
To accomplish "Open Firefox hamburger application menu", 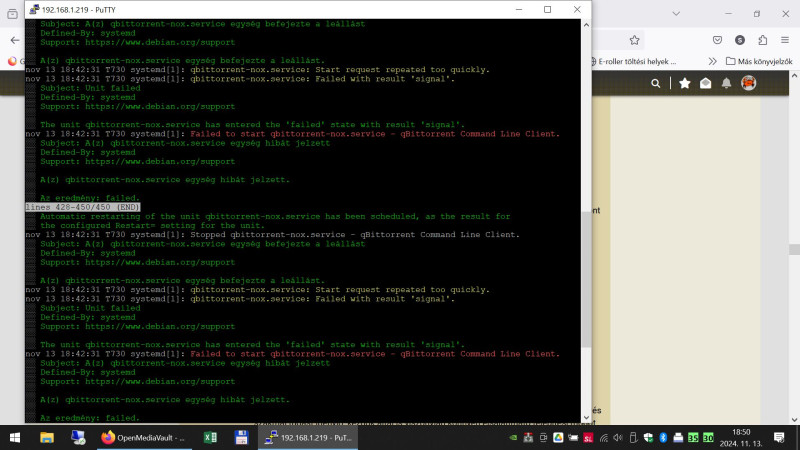I will [x=785, y=40].
